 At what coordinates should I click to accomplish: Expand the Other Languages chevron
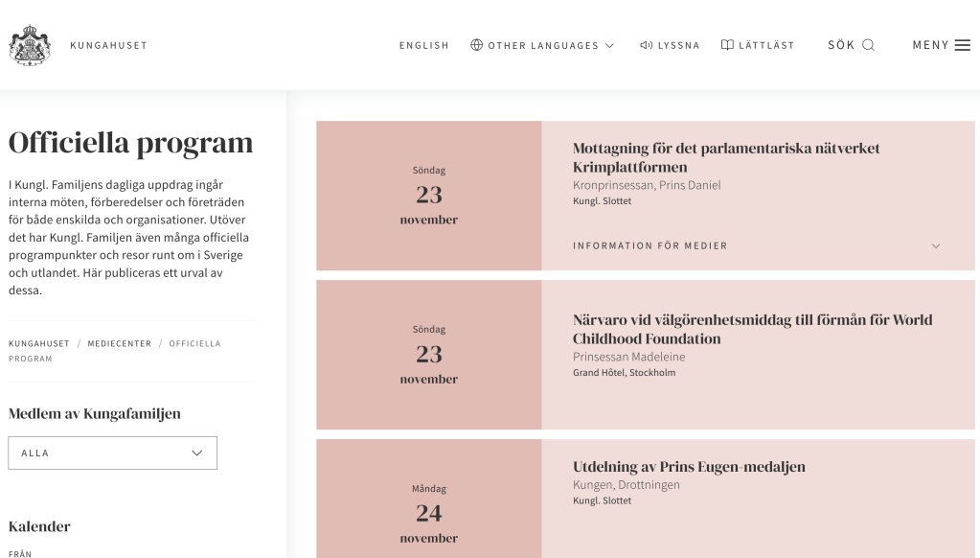[x=610, y=46]
